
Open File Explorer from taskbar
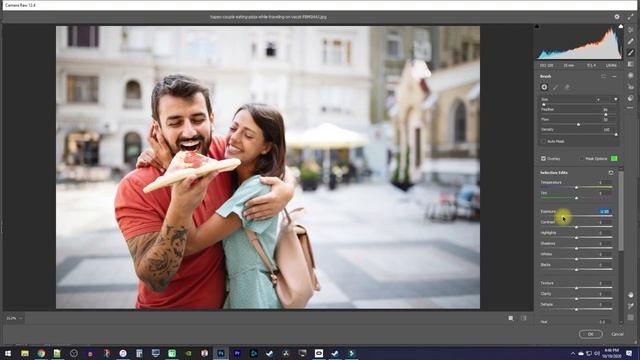tap(24, 353)
